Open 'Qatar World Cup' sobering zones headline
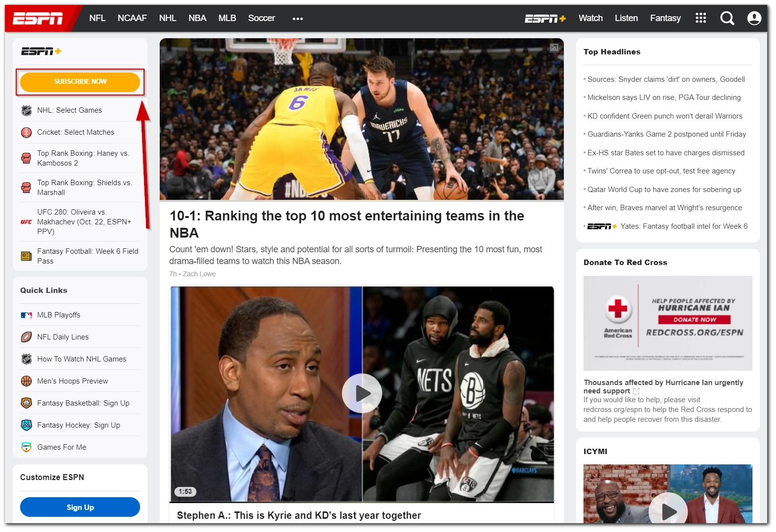This screenshot has width=776, height=532. point(664,190)
